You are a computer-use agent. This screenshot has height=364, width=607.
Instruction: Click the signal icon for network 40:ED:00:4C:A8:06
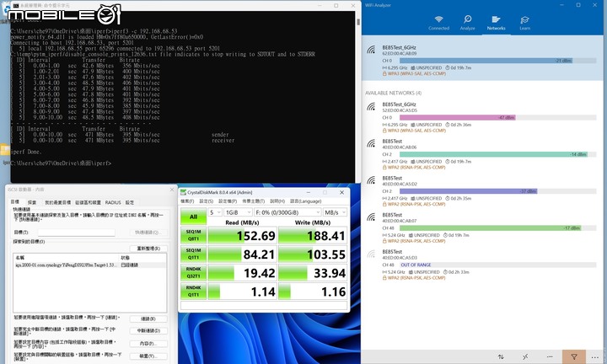[x=371, y=143]
